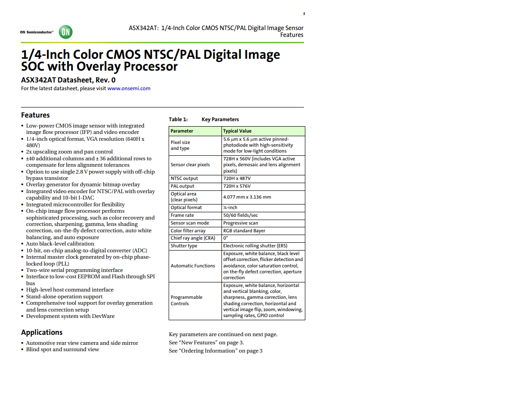This screenshot has height=420, width=525.
Task: Click the 'Pixel size and type' cell
Action: coord(195,145)
